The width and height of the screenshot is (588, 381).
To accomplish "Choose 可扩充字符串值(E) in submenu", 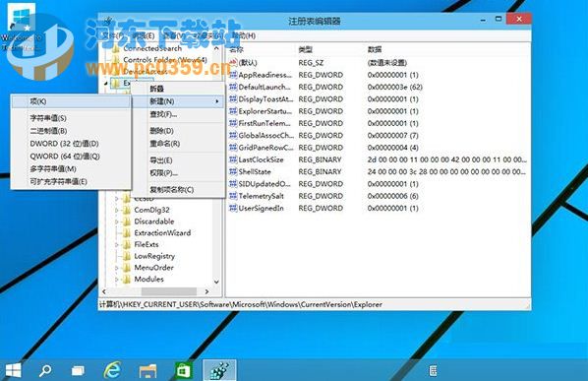I will click(x=71, y=182).
